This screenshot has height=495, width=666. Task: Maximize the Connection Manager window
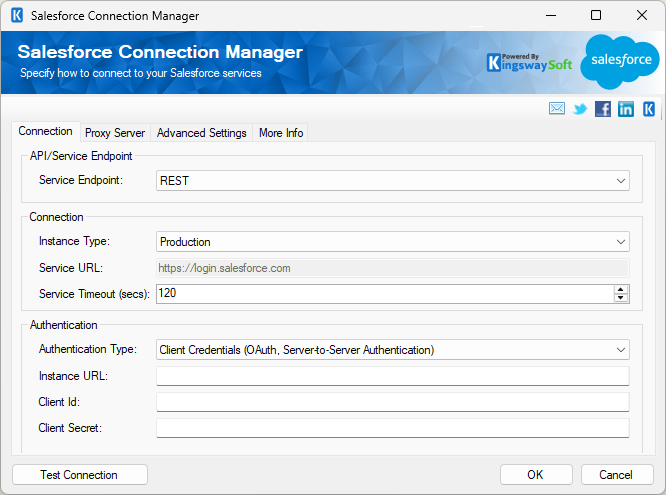point(596,16)
